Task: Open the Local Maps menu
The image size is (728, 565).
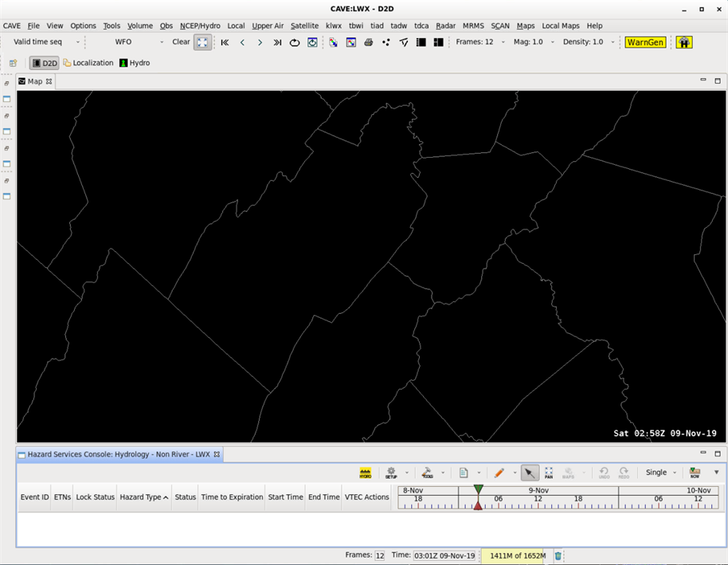Action: click(x=561, y=26)
